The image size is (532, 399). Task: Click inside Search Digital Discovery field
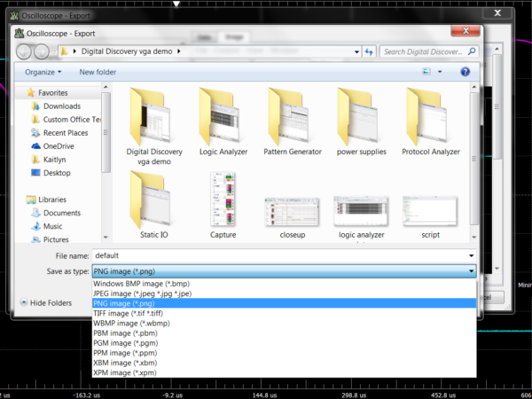point(423,52)
